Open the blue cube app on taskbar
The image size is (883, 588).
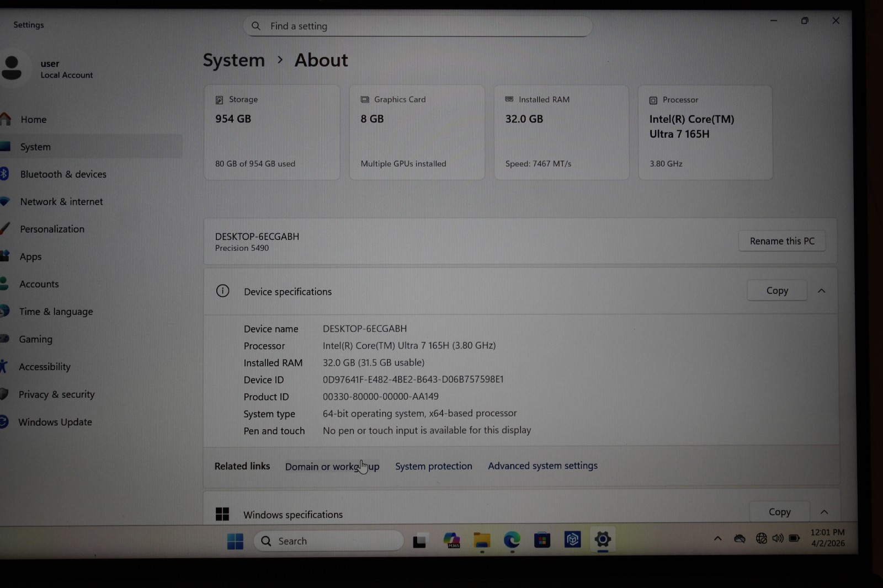(x=572, y=539)
